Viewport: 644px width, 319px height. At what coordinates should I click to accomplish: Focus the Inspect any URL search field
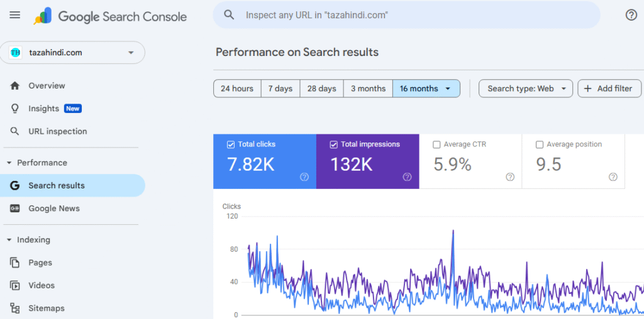coord(406,15)
